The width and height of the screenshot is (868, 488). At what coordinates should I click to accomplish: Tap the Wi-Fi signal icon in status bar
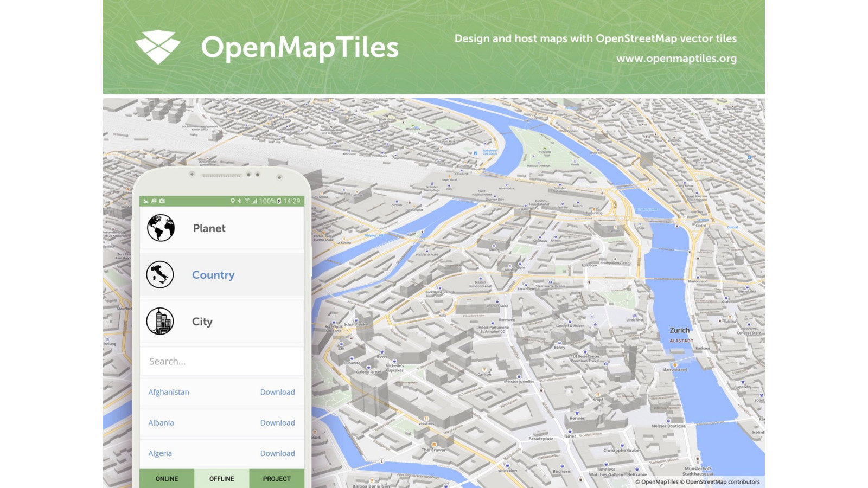coord(247,201)
